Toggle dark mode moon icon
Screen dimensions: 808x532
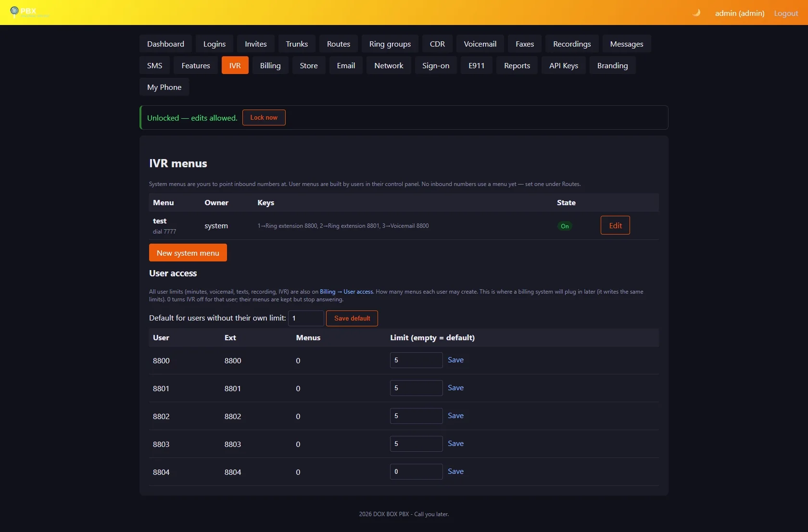696,13
